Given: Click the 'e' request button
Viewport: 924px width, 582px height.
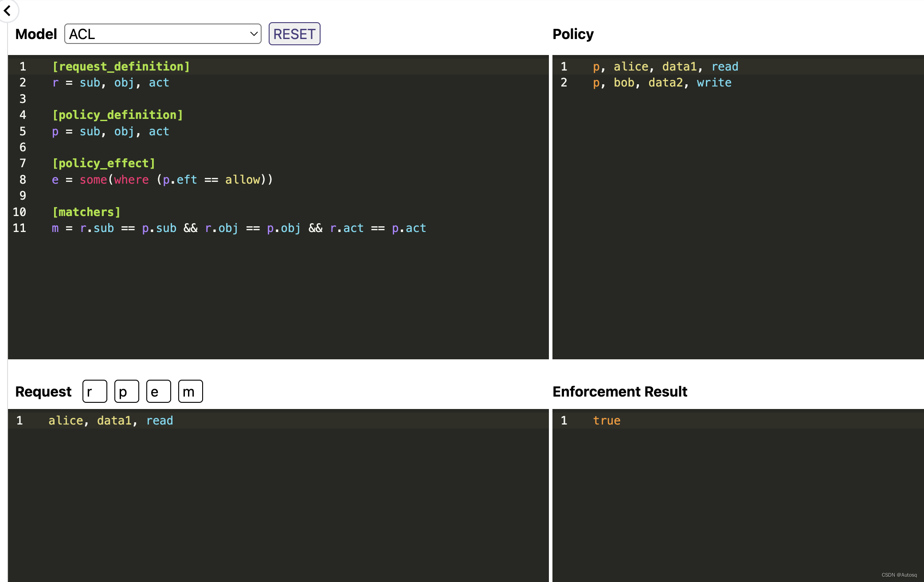Looking at the screenshot, I should 158,391.
